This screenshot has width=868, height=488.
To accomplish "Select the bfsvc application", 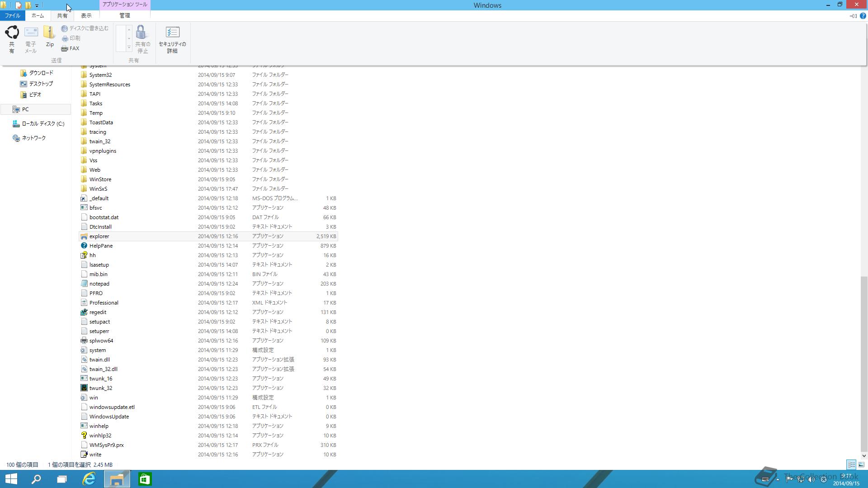I will (208, 208).
